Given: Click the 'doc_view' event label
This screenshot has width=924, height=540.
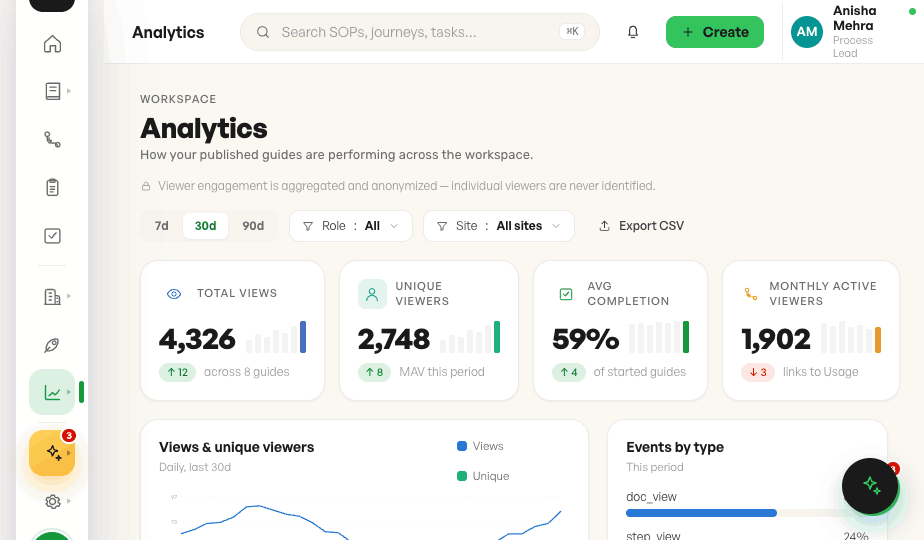Looking at the screenshot, I should (x=651, y=497).
